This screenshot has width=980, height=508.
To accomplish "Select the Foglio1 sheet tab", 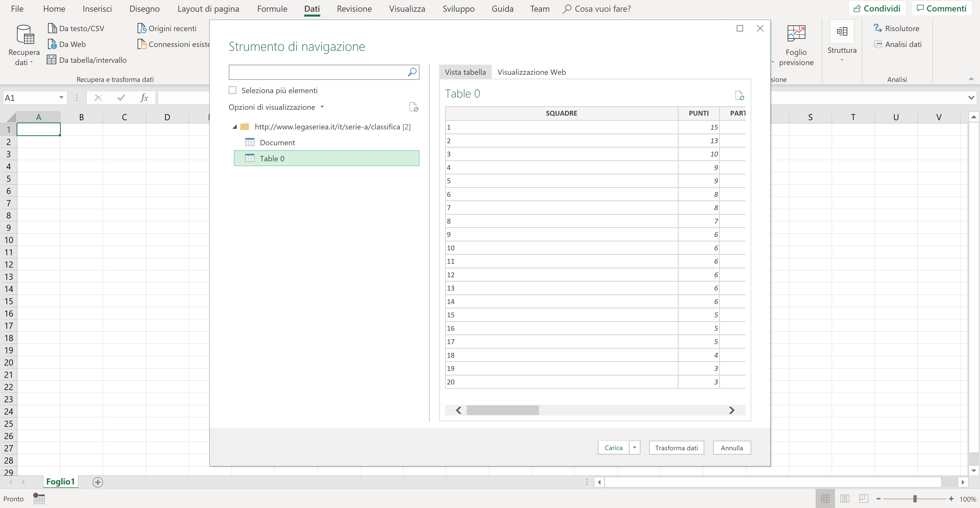I will point(60,482).
